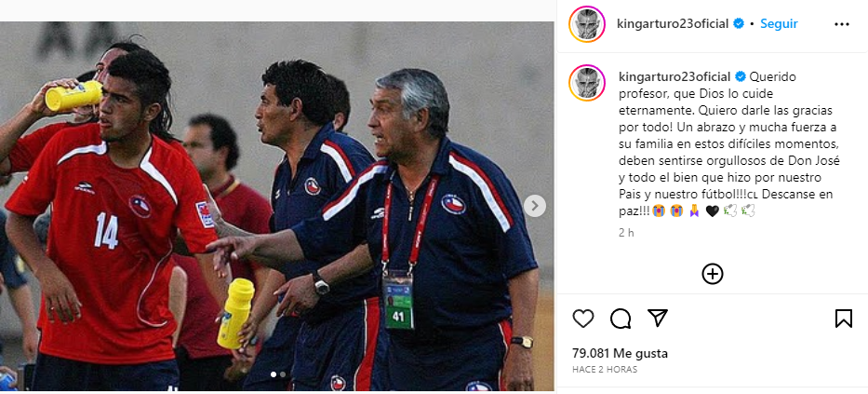Load more comments with the plus circle
Image resolution: width=868 pixels, height=394 pixels.
point(713,274)
